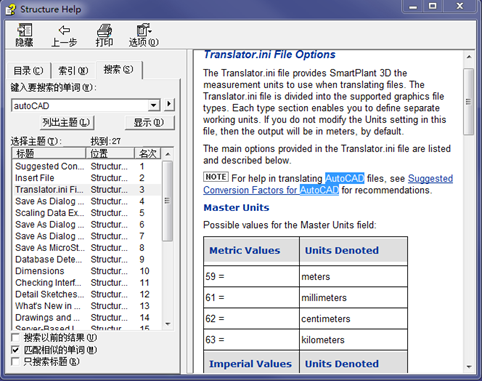
Task: Close the Structure Help window
Action: click(460, 6)
